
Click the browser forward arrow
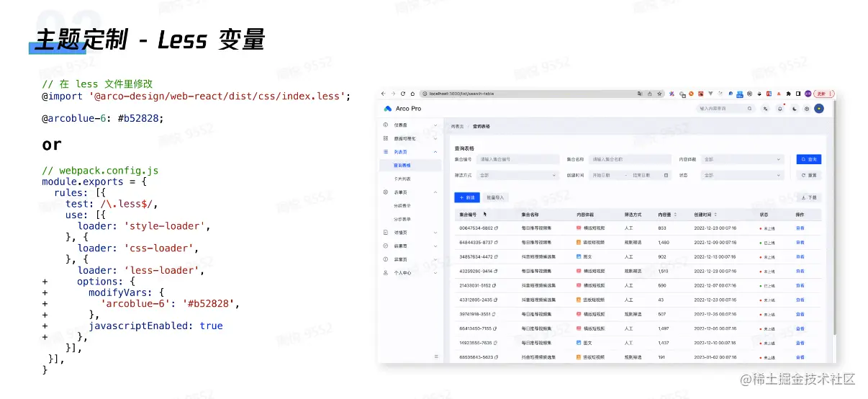[393, 94]
